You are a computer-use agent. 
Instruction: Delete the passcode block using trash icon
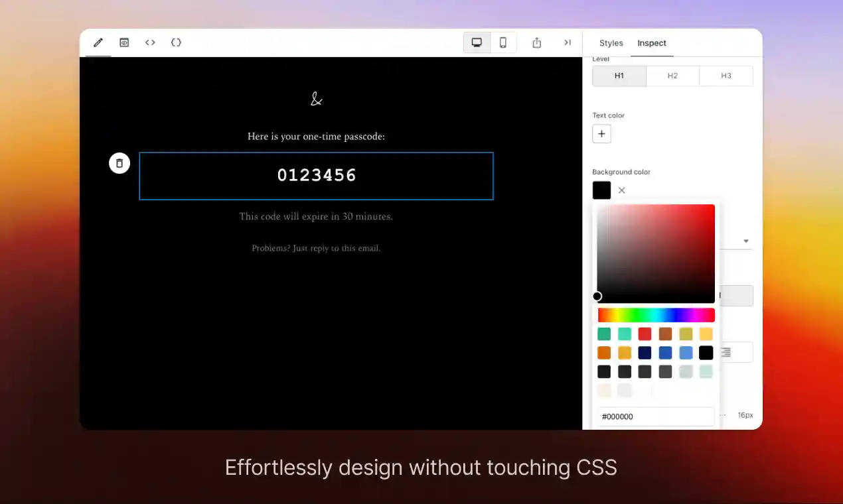coord(119,162)
